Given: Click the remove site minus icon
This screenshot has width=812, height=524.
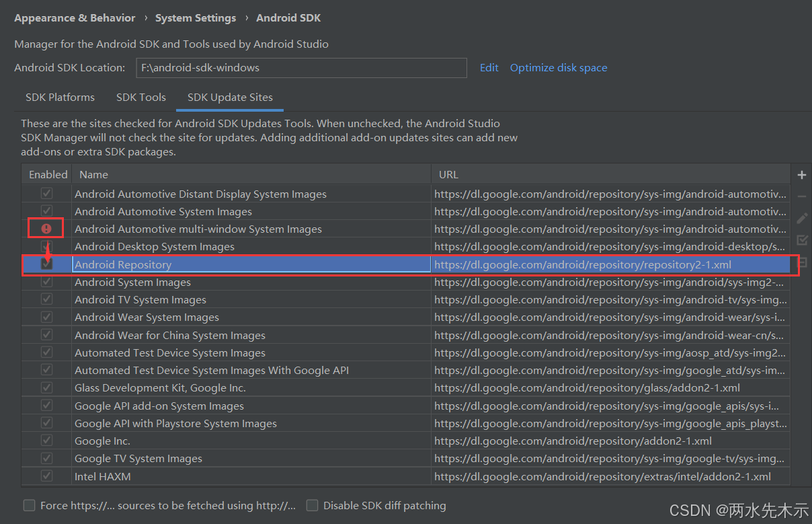Looking at the screenshot, I should [x=801, y=196].
